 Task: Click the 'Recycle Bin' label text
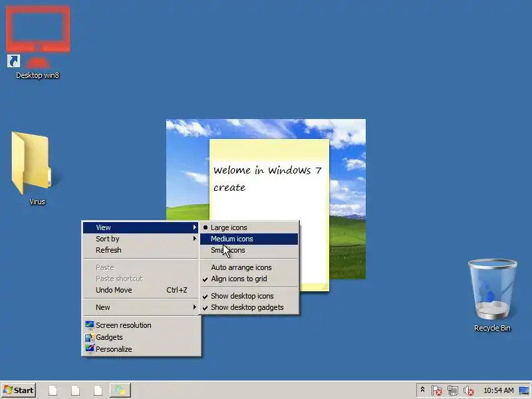(x=492, y=328)
